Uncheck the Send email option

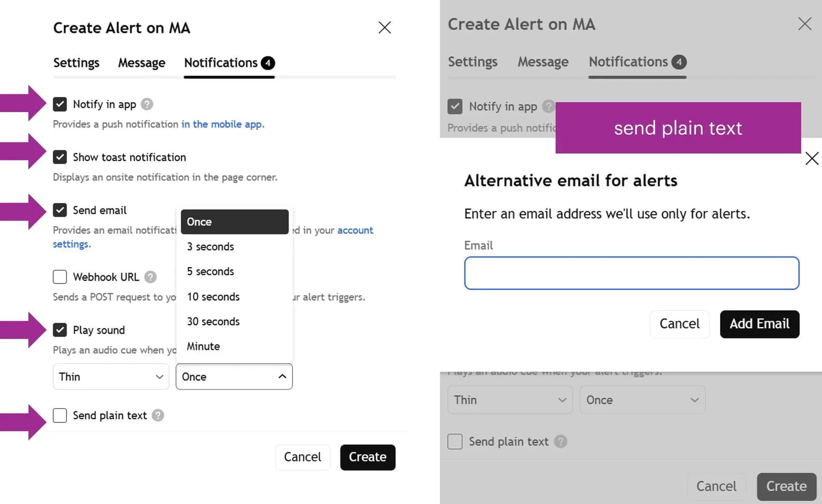pyautogui.click(x=60, y=210)
